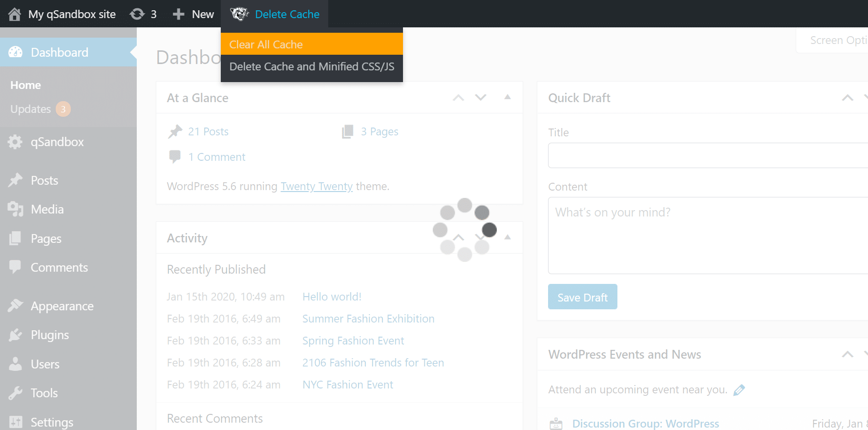Click the WP Fastest Cache cheetah icon
This screenshot has height=430, width=868.
click(239, 14)
